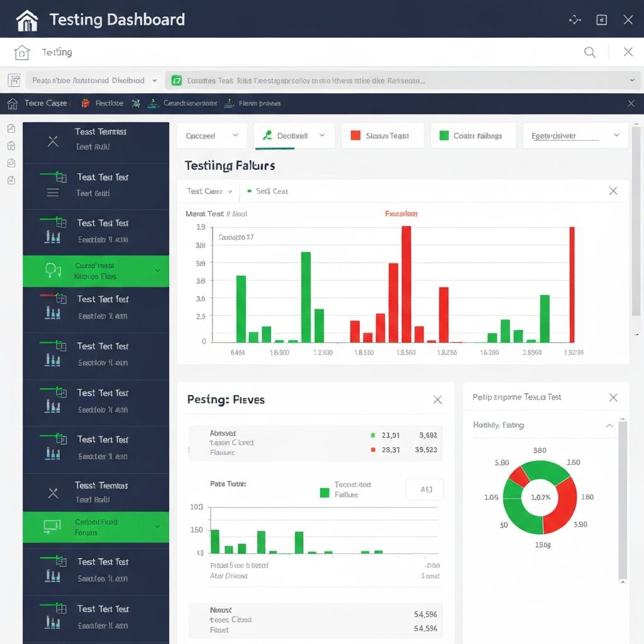Viewport: 644px width, 644px height.
Task: Toggle the red 'Slasun Teajst' legend filter
Action: click(x=382, y=135)
